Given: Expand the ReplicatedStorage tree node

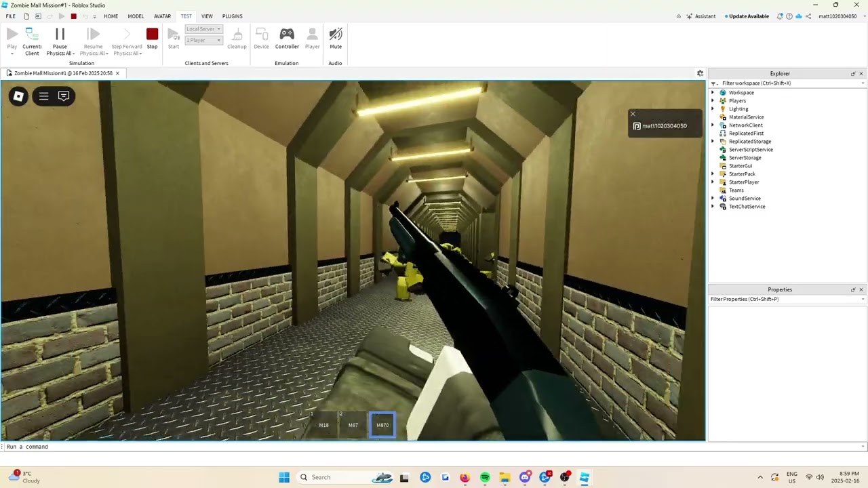Looking at the screenshot, I should 713,142.
